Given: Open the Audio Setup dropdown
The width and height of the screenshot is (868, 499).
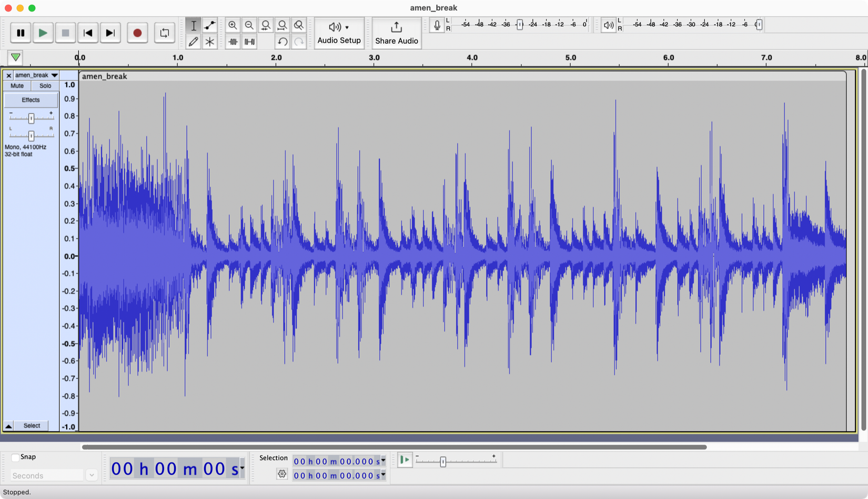Looking at the screenshot, I should pyautogui.click(x=339, y=33).
